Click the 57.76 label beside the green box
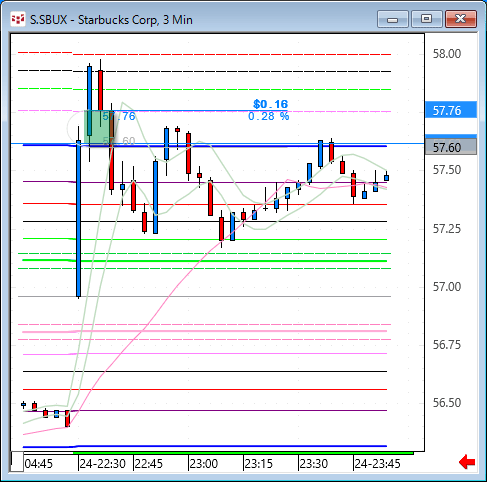This screenshot has height=482, width=487. coord(119,116)
